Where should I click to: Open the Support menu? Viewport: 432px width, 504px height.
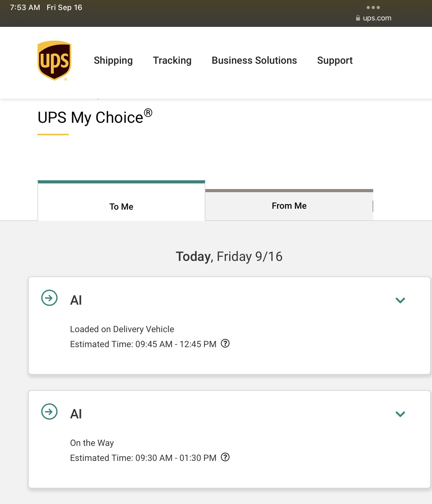335,60
